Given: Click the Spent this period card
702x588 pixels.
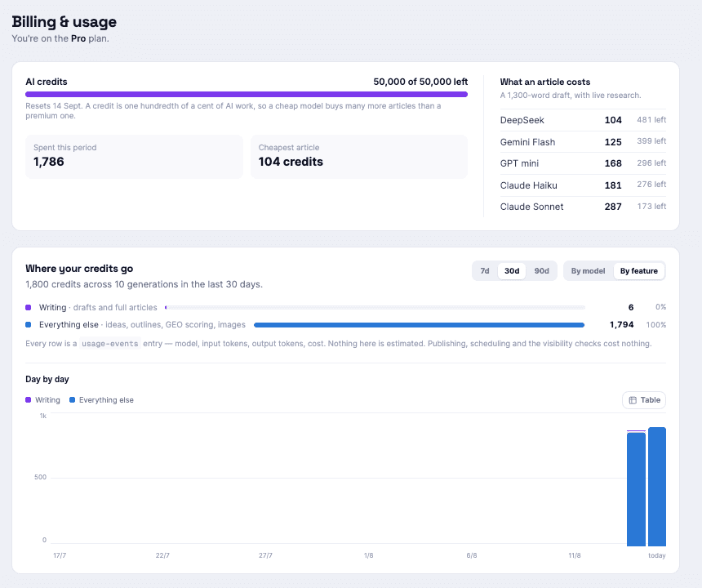Looking at the screenshot, I should tap(135, 156).
